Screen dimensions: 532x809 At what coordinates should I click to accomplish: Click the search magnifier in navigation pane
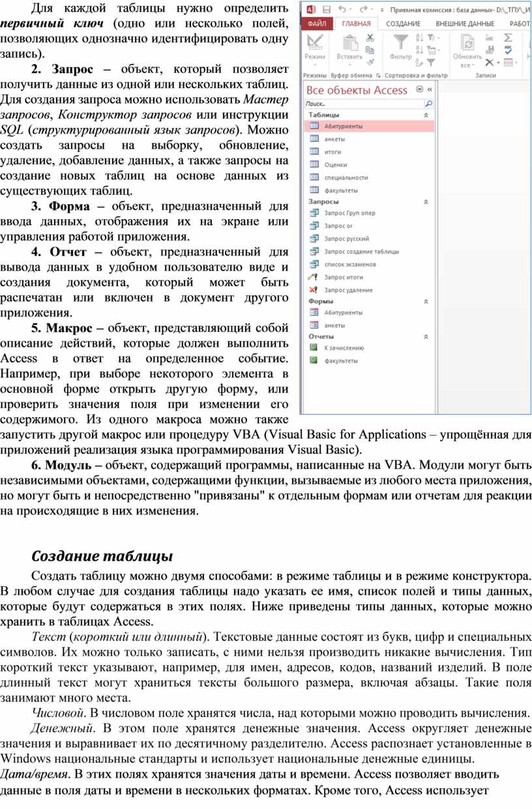[428, 104]
